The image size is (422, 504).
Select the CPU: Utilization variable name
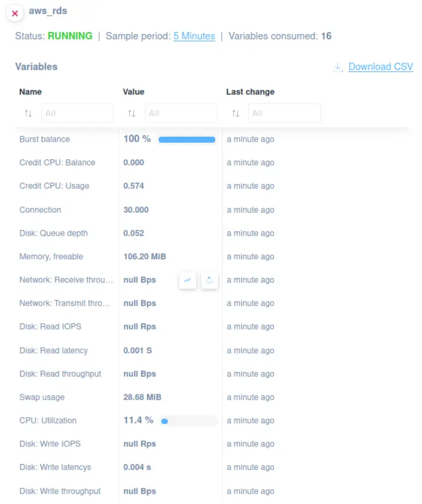[48, 421]
